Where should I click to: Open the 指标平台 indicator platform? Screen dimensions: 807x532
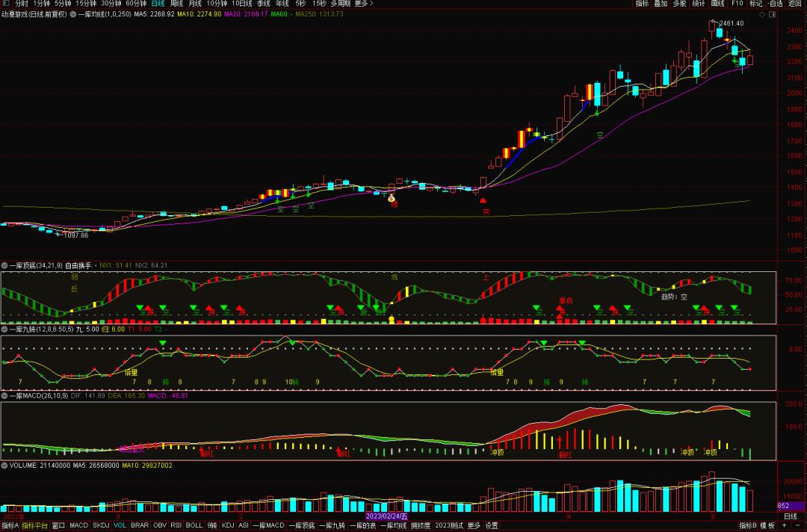tap(34, 525)
